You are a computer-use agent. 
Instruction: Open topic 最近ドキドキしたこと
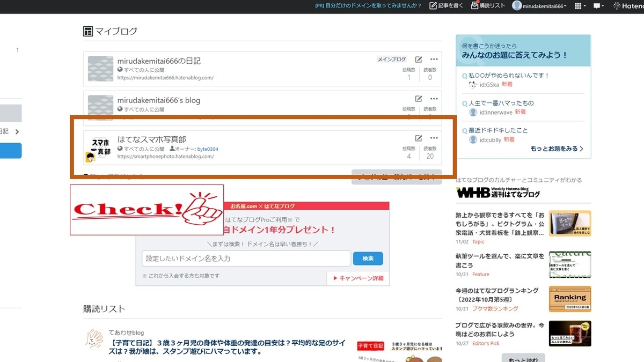[498, 130]
